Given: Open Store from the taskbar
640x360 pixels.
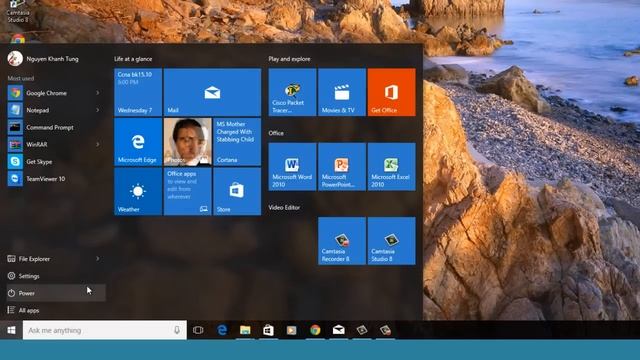Looking at the screenshot, I should 269,330.
